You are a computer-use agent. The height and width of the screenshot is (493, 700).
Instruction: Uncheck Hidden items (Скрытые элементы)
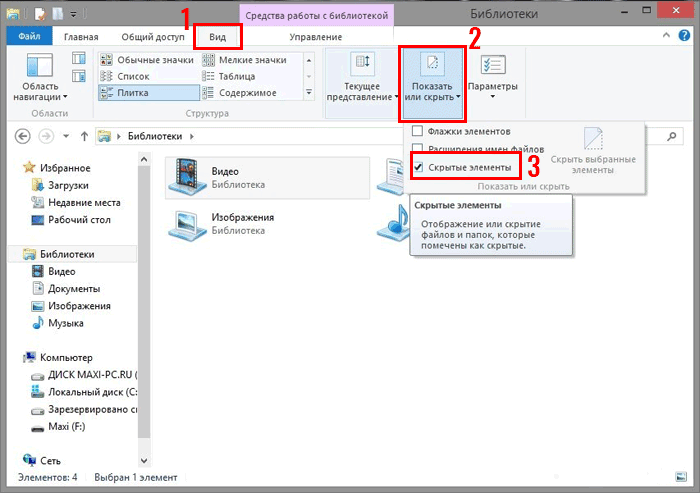point(418,167)
